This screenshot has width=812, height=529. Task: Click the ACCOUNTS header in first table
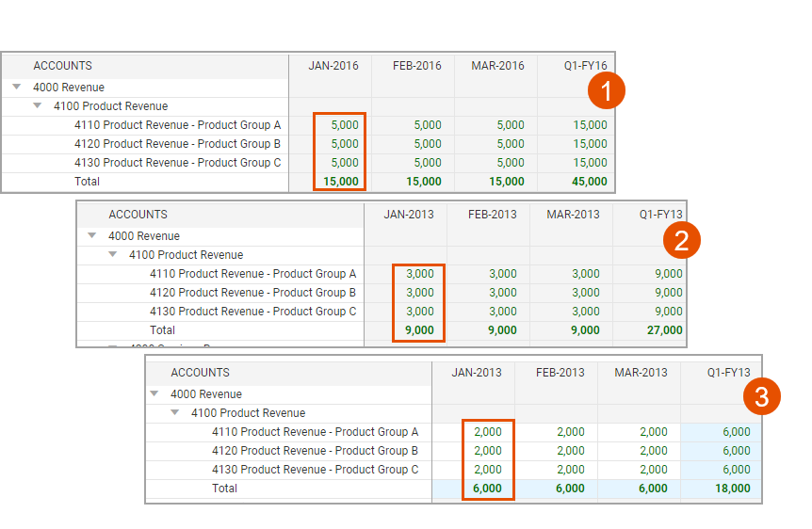point(63,66)
